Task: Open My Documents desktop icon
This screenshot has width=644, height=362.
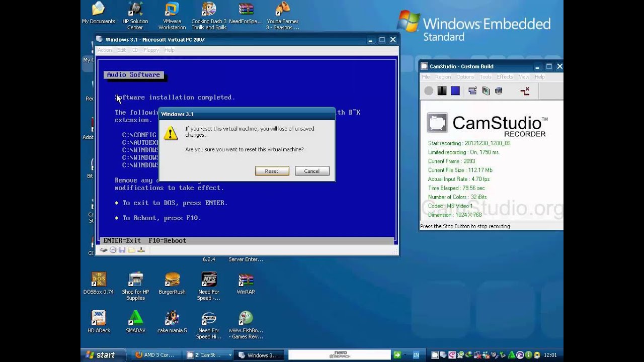Action: click(x=99, y=14)
